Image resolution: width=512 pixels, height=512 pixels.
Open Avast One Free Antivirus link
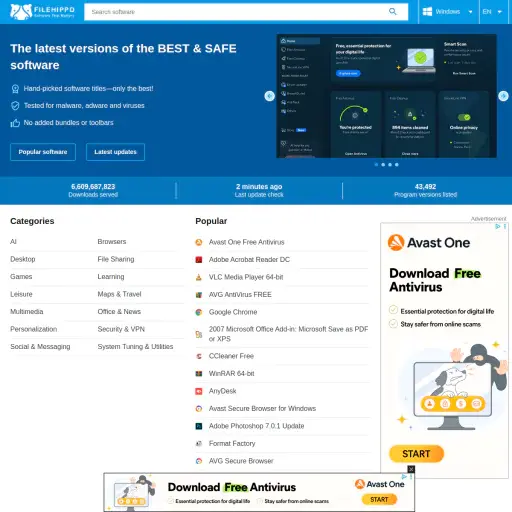(247, 242)
